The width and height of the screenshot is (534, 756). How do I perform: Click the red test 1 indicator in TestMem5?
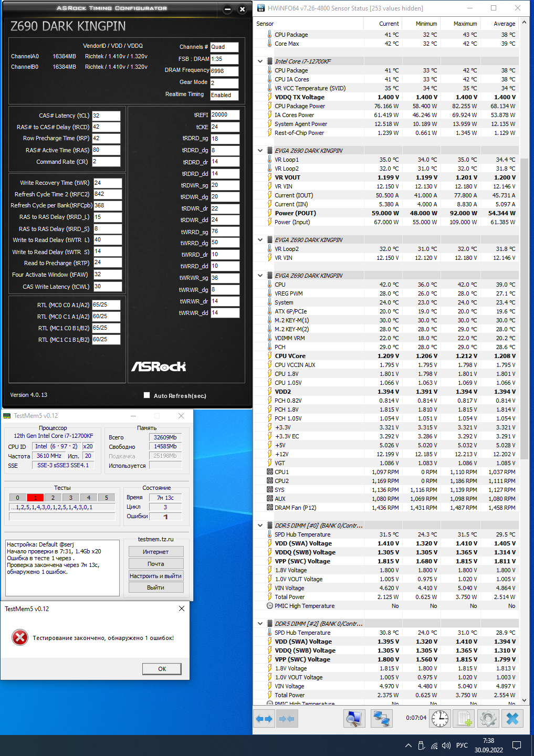tap(35, 498)
